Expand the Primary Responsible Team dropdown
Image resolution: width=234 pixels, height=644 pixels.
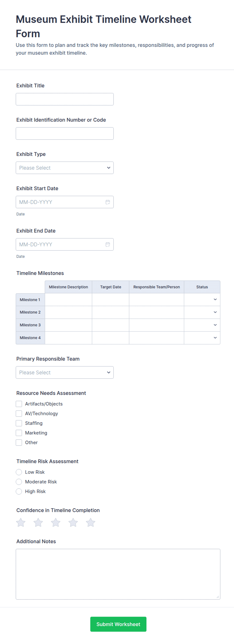[65, 372]
